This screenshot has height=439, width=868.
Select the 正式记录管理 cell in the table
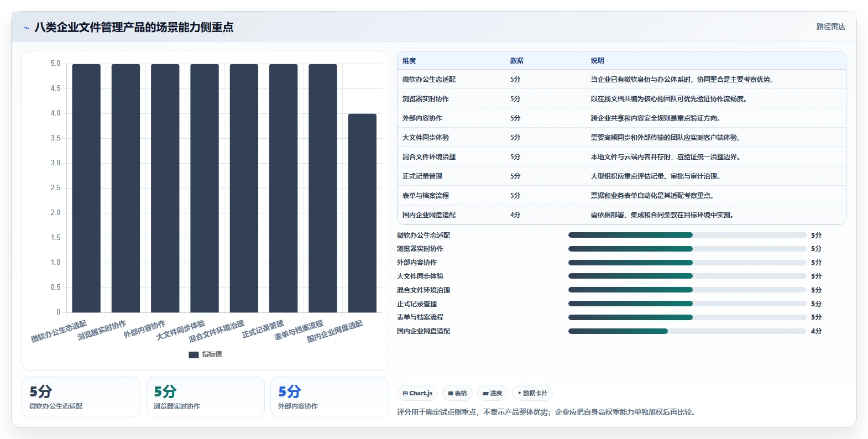(x=422, y=176)
